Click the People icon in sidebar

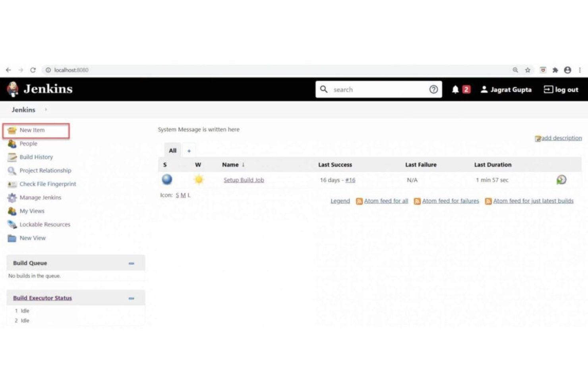12,144
